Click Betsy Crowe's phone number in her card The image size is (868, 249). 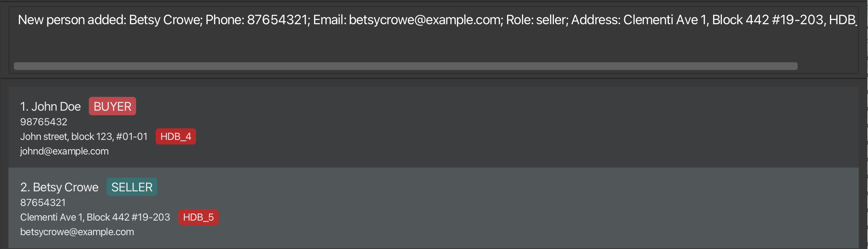(x=43, y=203)
